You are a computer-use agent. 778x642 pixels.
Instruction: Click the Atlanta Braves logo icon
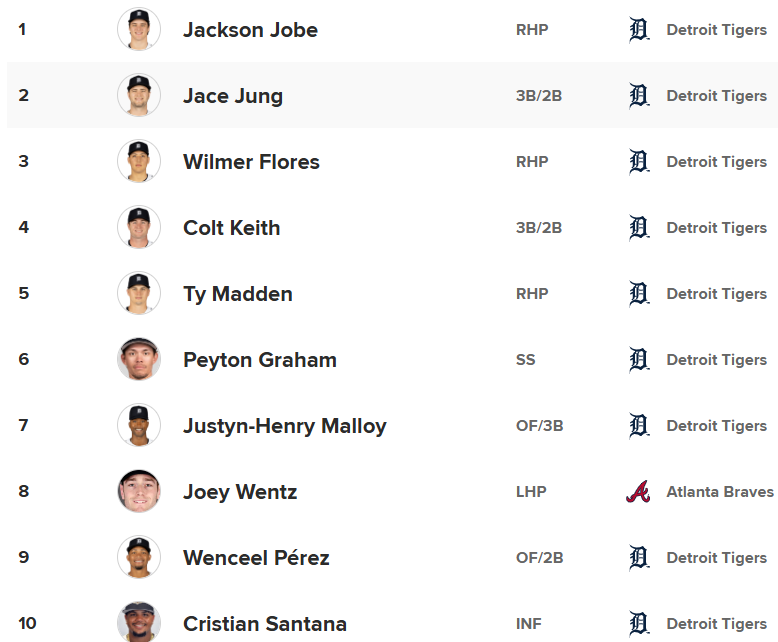(638, 492)
